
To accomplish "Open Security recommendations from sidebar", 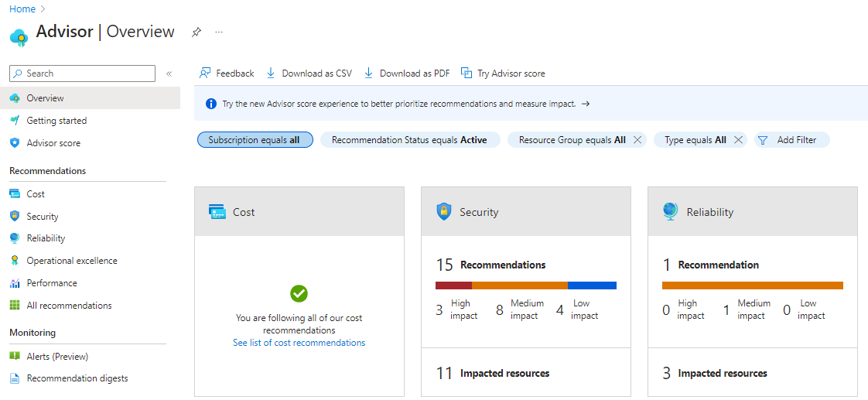I will click(x=43, y=217).
